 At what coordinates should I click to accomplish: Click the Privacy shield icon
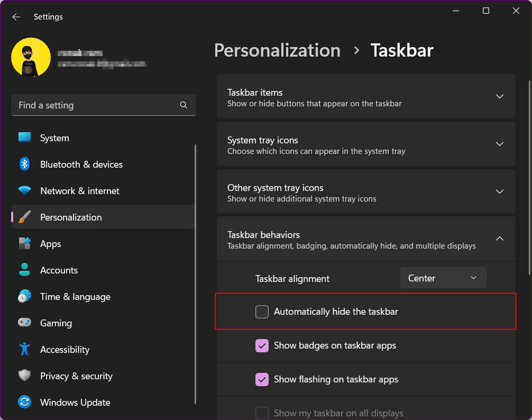pos(24,376)
